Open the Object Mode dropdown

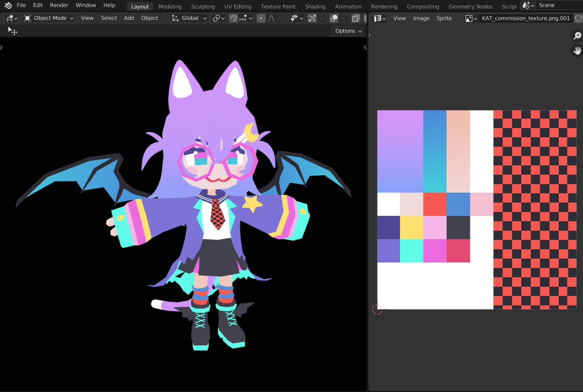(49, 18)
